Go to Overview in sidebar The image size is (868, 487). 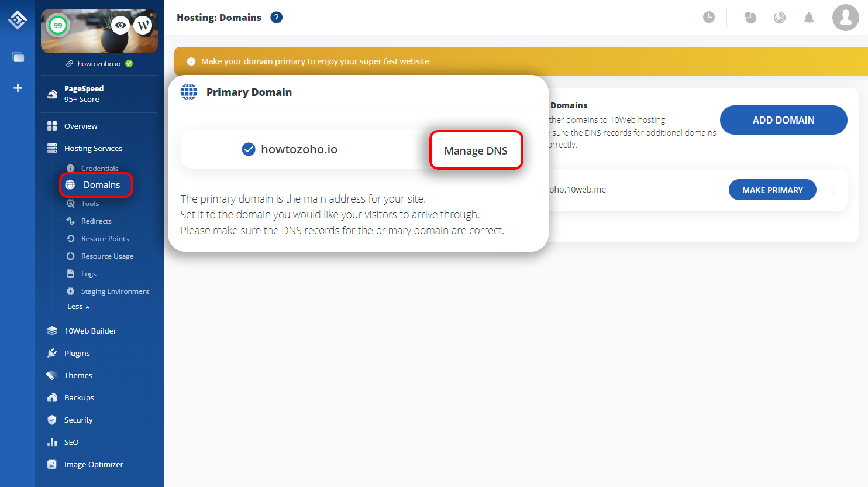tap(81, 126)
